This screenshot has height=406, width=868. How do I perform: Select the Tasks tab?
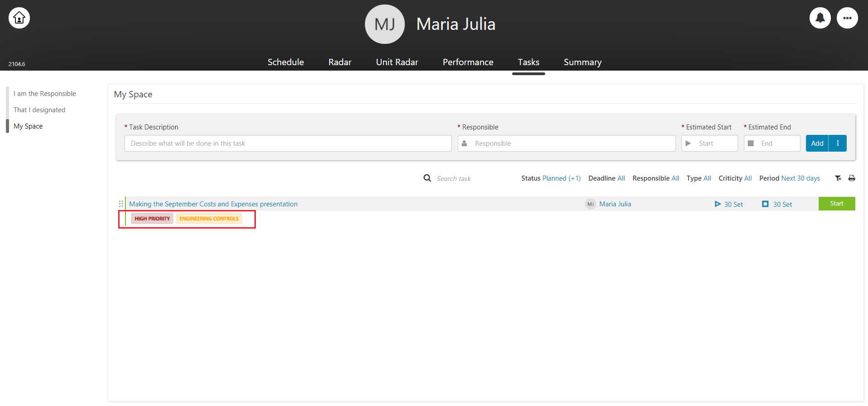pos(528,62)
